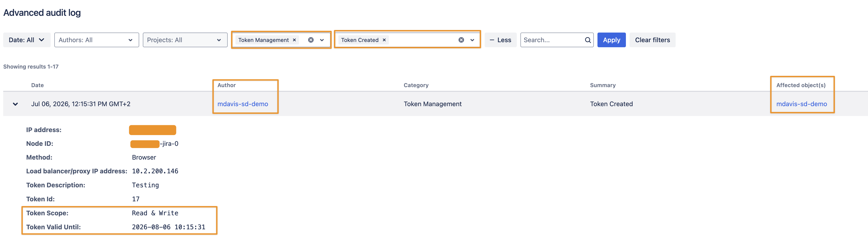The image size is (868, 238).
Task: Click the Category column header
Action: coord(416,85)
